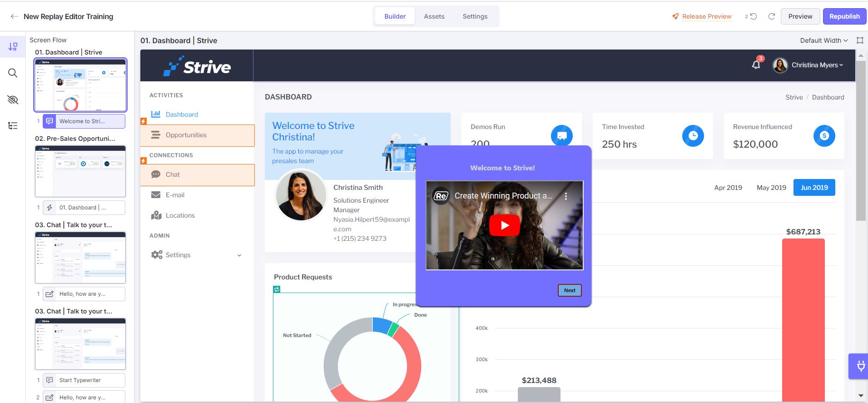Viewport: 868px width, 403px height.
Task: Switch to the Settings tab in top bar
Action: pyautogui.click(x=475, y=16)
